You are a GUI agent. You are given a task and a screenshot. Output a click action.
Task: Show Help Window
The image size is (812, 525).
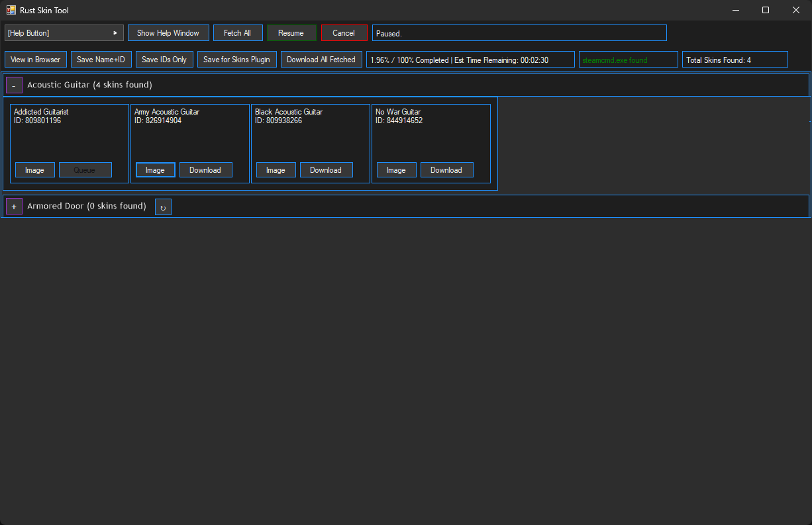[x=168, y=32]
